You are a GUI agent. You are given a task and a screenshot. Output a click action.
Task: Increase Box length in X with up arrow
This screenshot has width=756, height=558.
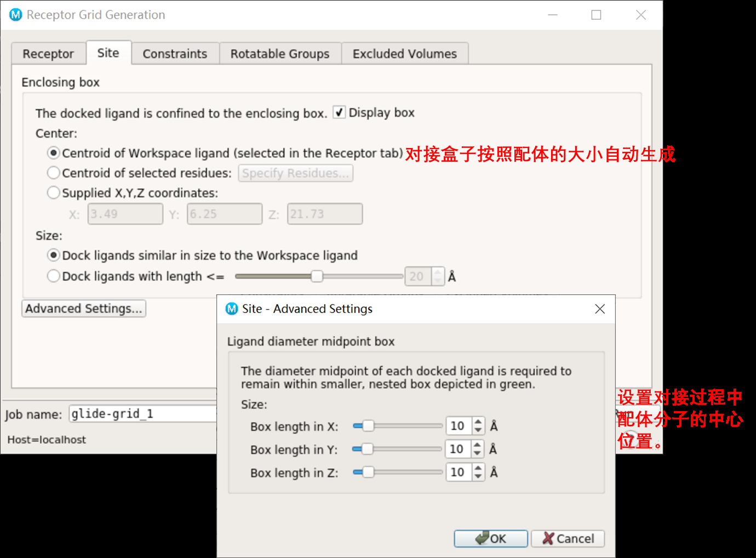[478, 422]
